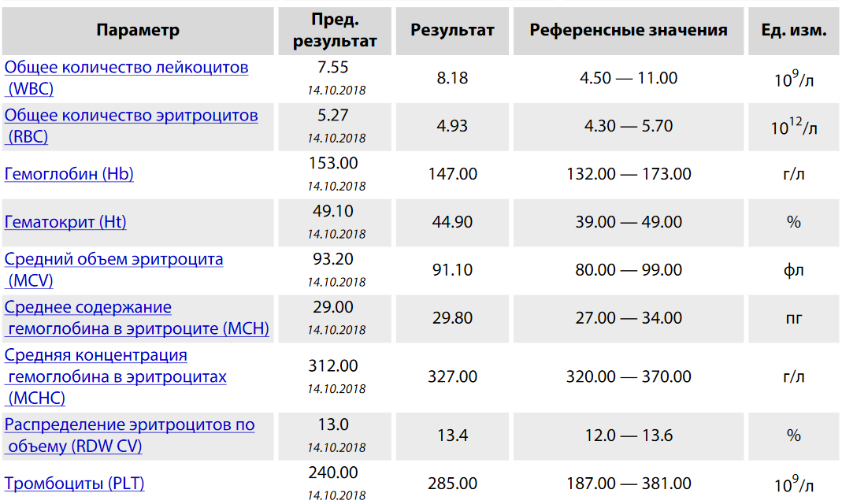The height and width of the screenshot is (504, 842).
Task: Click the Параметр column header
Action: [138, 31]
